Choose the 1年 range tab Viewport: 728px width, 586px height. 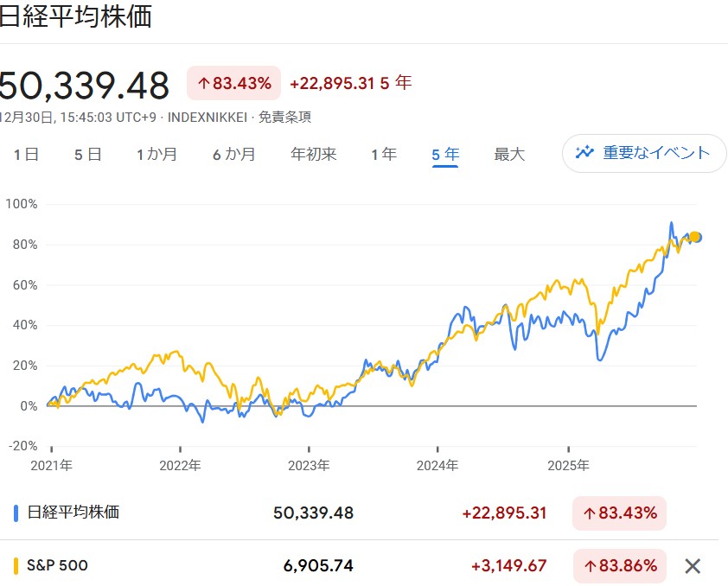(383, 155)
